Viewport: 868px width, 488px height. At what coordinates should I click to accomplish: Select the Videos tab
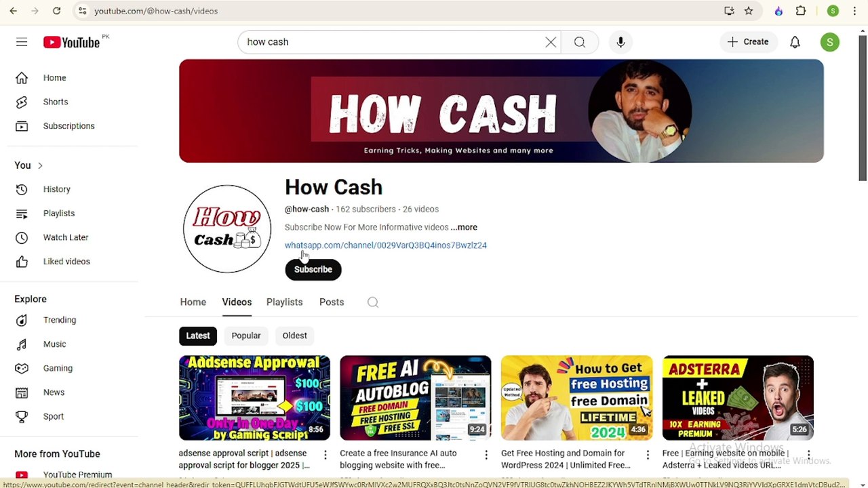(237, 302)
